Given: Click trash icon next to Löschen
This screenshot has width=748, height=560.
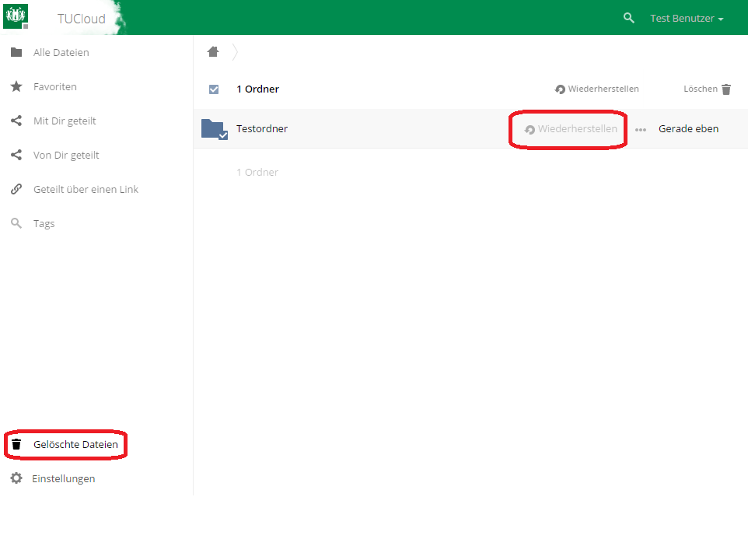Looking at the screenshot, I should tap(726, 89).
